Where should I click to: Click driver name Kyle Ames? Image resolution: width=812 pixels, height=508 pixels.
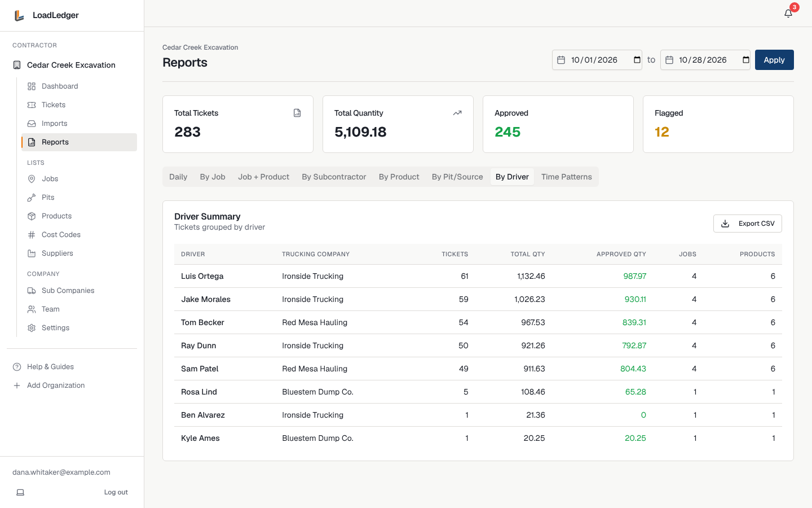tap(200, 438)
